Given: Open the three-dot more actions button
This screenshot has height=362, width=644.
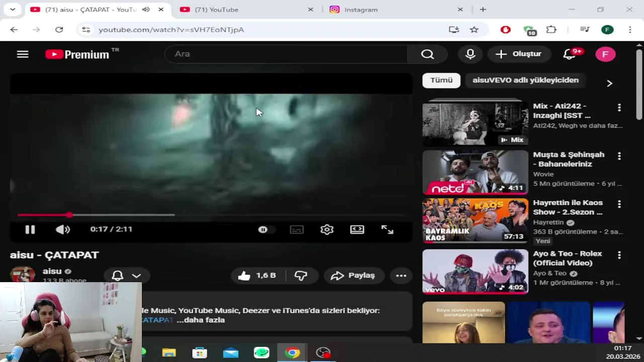Looking at the screenshot, I should [401, 276].
